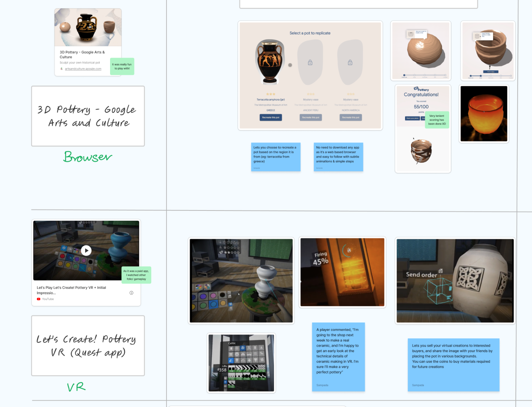Image resolution: width=532 pixels, height=407 pixels.
Task: Select the painted pot in Congratulations card
Action: 421,151
